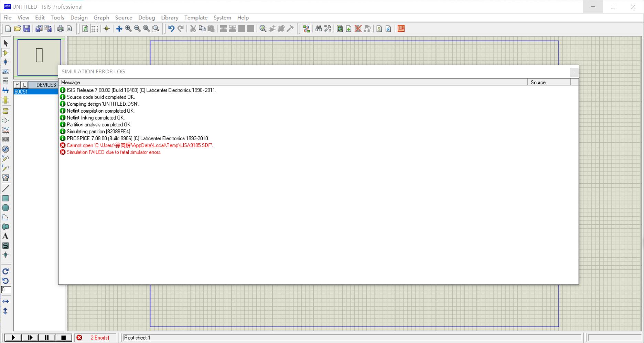Open the Design menu
Image resolution: width=644 pixels, height=343 pixels.
(x=79, y=18)
